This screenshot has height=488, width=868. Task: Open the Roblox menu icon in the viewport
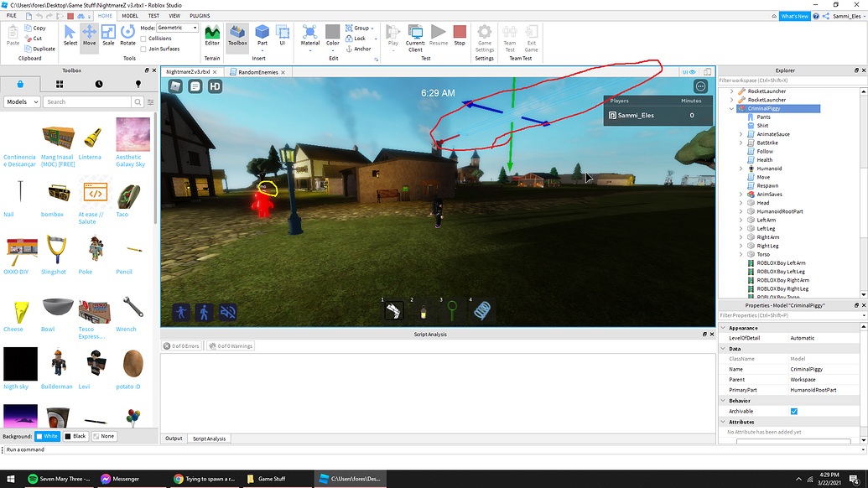tap(175, 86)
